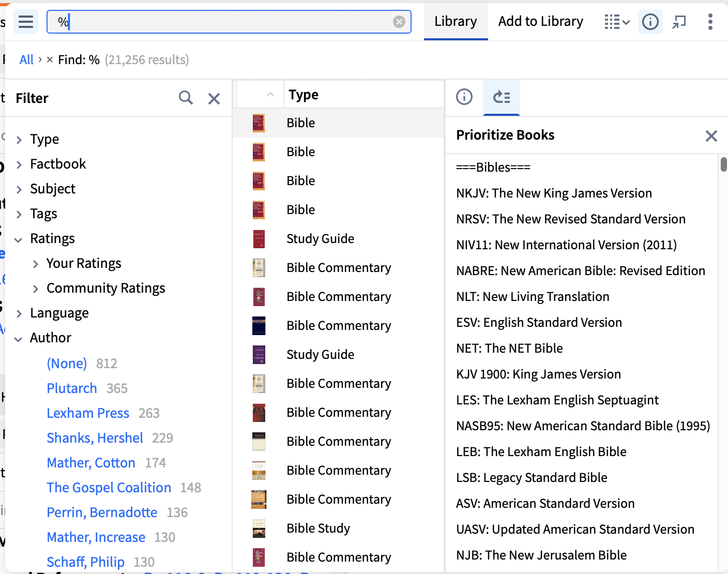Expand the Factbook filter group
The image size is (728, 574).
tap(19, 164)
